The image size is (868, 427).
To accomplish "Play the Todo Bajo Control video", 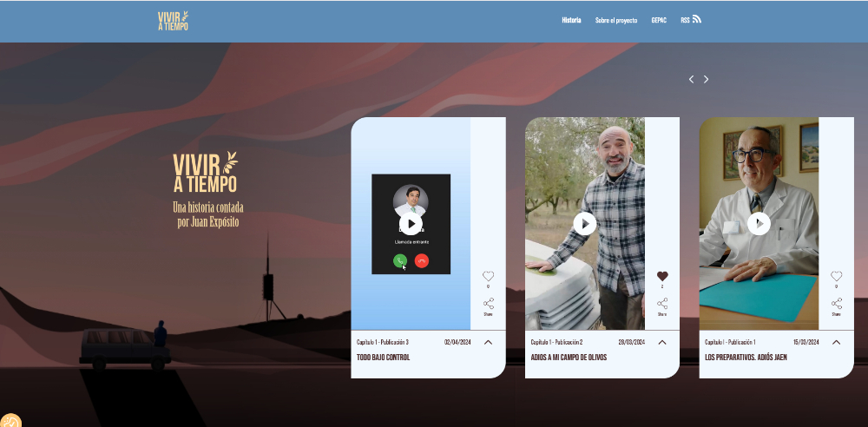I will 411,224.
